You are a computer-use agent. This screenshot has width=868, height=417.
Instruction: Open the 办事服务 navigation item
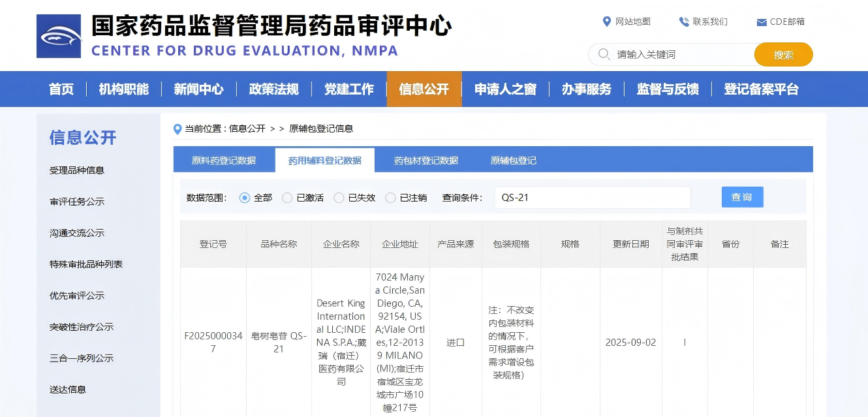click(587, 89)
